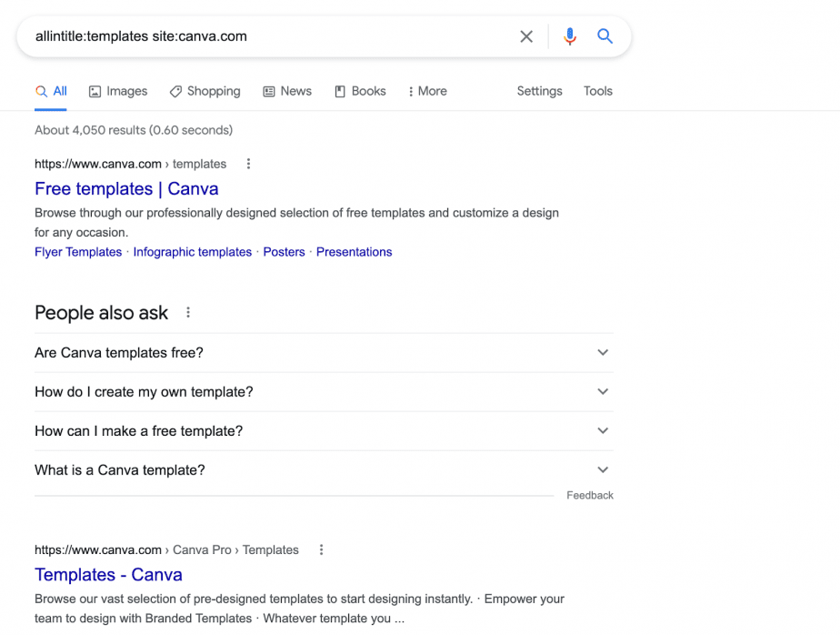Open the Presentations sitelink
The height and width of the screenshot is (635, 840).
coord(355,252)
